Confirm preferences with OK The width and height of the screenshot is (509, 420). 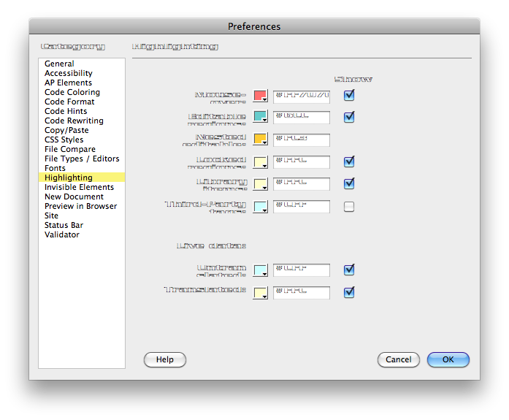coord(448,359)
